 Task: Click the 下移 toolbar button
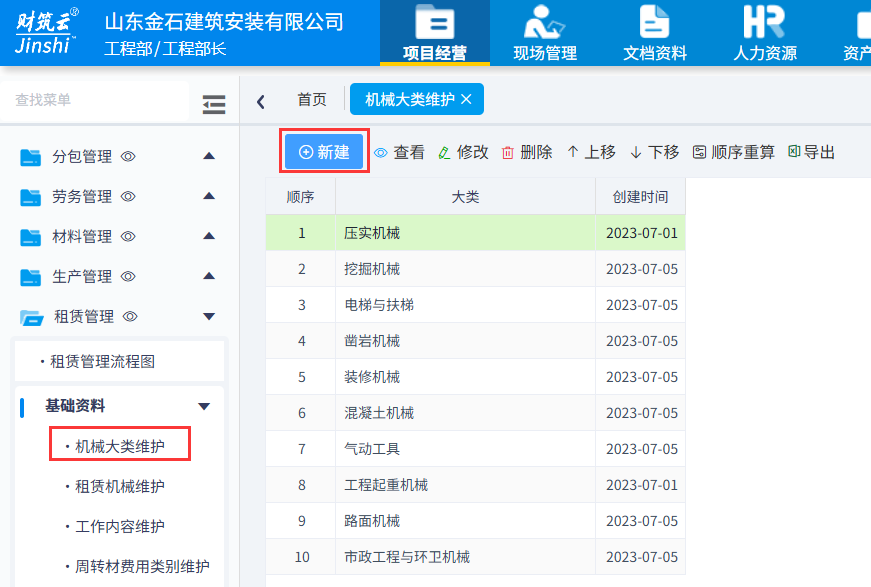[654, 152]
